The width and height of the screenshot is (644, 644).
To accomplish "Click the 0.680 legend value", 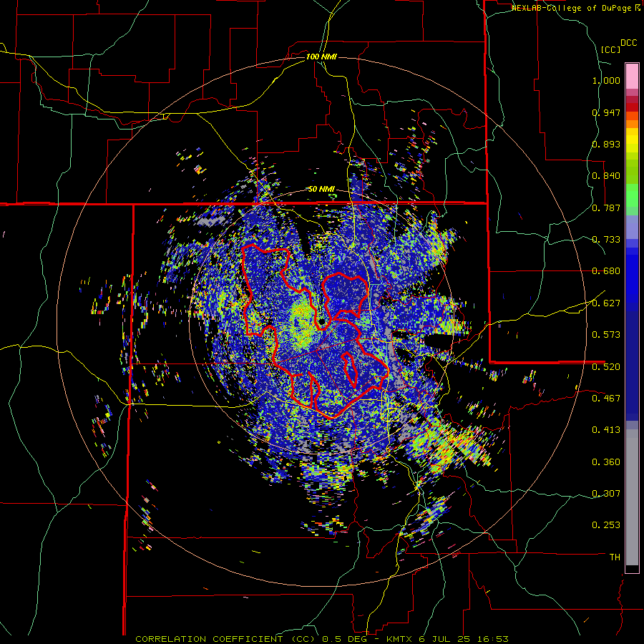I will (606, 271).
